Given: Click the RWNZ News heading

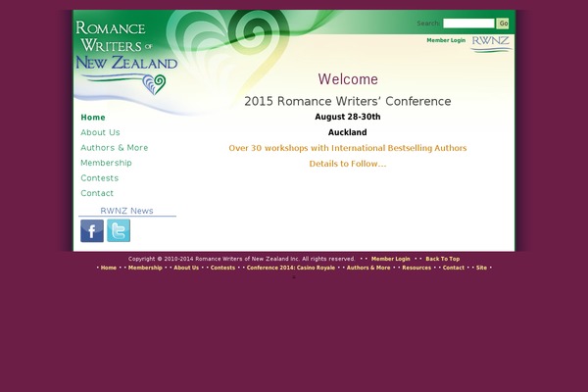Looking at the screenshot, I should 126,211.
